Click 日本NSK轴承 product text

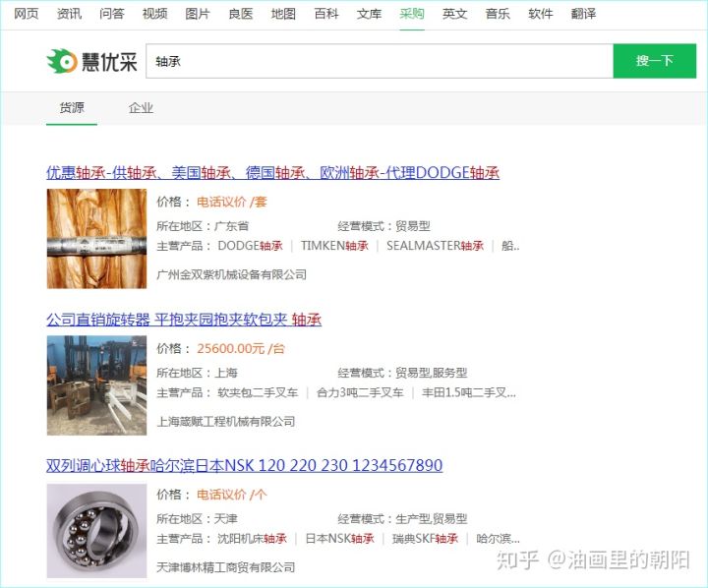(339, 538)
